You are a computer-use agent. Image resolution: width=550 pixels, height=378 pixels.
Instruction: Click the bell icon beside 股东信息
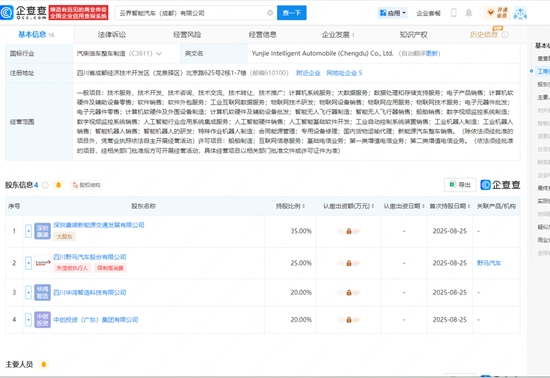tap(59, 185)
